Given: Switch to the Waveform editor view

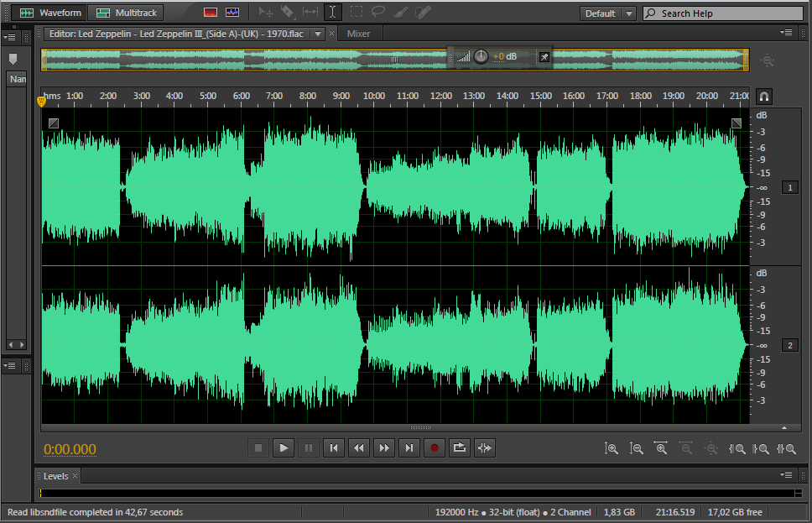Looking at the screenshot, I should click(50, 13).
